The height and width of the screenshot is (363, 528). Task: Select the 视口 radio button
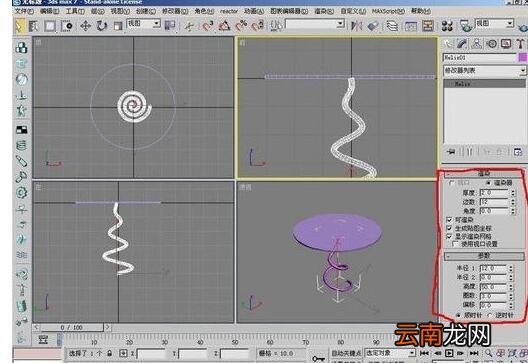[452, 183]
